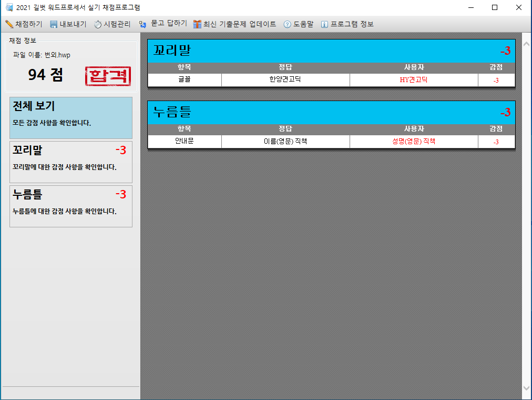Click the 성명(영문) 직책 user answer cell

pyautogui.click(x=414, y=142)
